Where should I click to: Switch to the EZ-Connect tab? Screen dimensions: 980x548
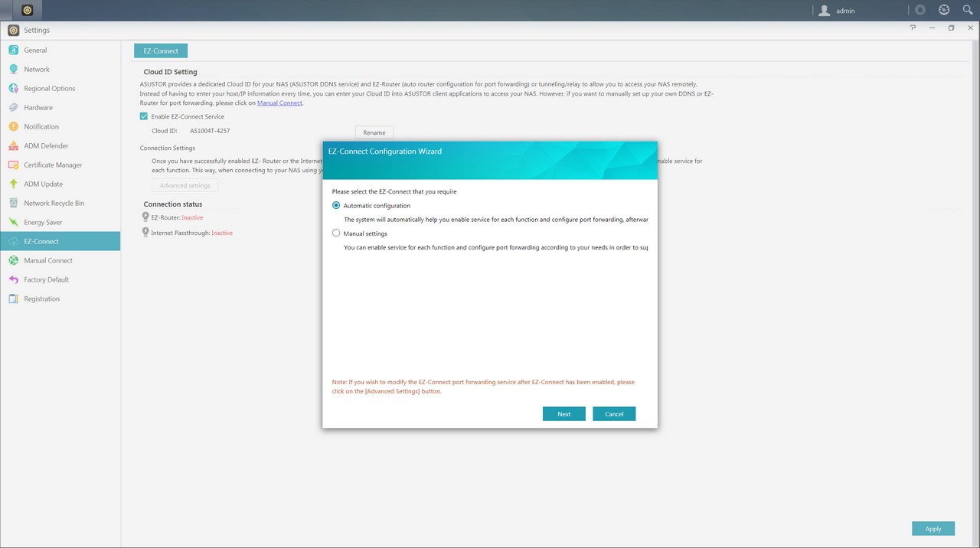[x=161, y=51]
